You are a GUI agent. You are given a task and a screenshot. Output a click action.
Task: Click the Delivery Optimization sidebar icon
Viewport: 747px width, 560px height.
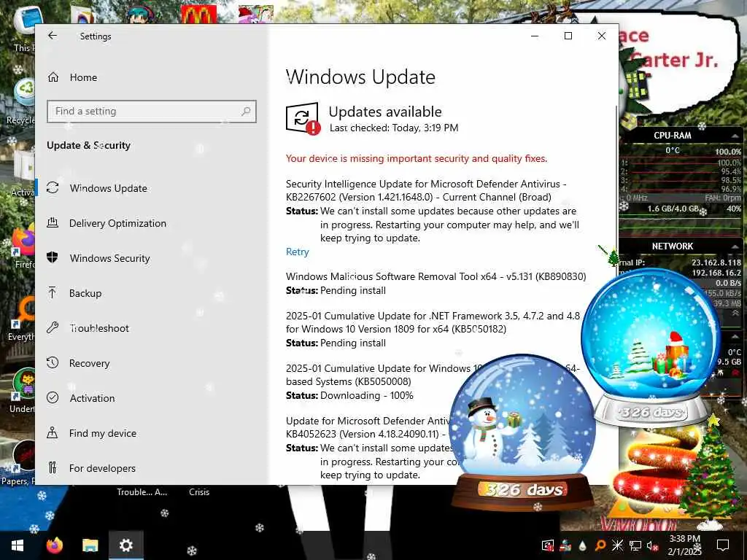point(53,222)
